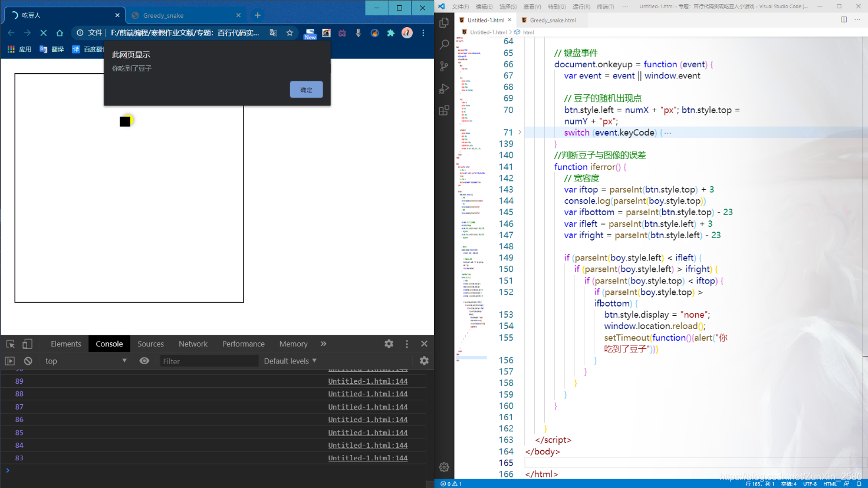Click 确定 in the alert dialog
The height and width of the screenshot is (488, 868).
coord(306,90)
